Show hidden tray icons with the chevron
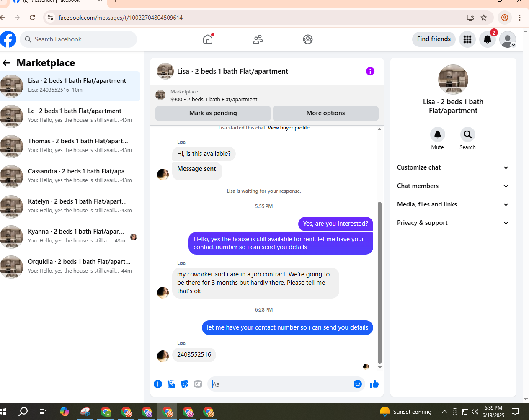The image size is (529, 420). pyautogui.click(x=444, y=412)
